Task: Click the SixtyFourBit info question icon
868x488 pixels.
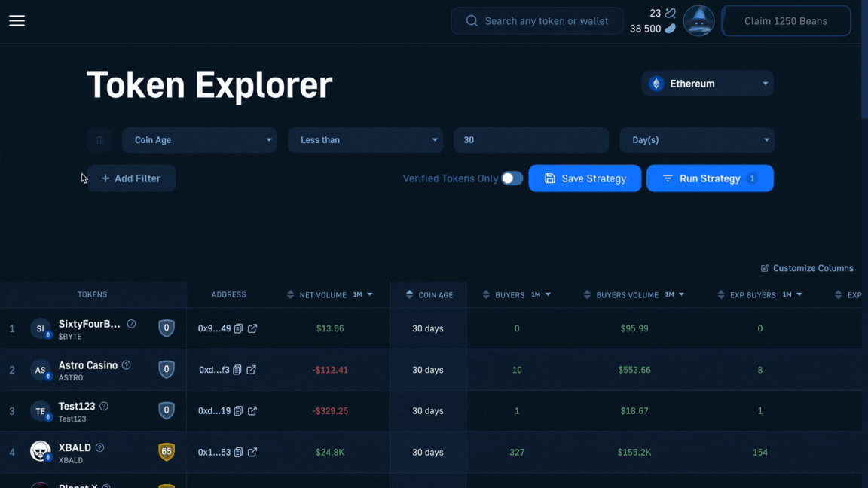Action: [x=131, y=324]
